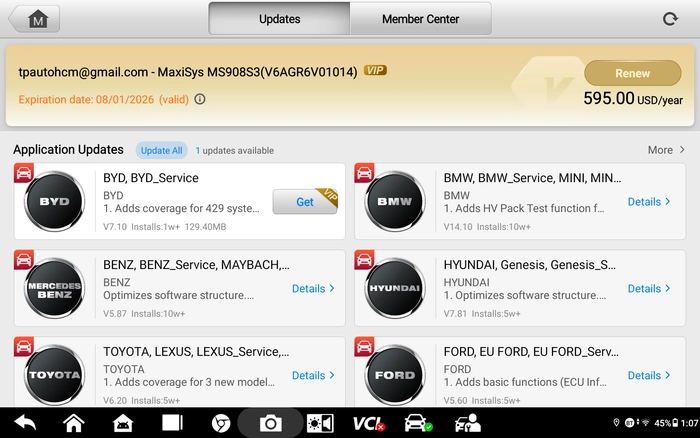700x438 pixels.
Task: Tap 'Adds HV Pack Test function' description
Action: [x=524, y=209]
